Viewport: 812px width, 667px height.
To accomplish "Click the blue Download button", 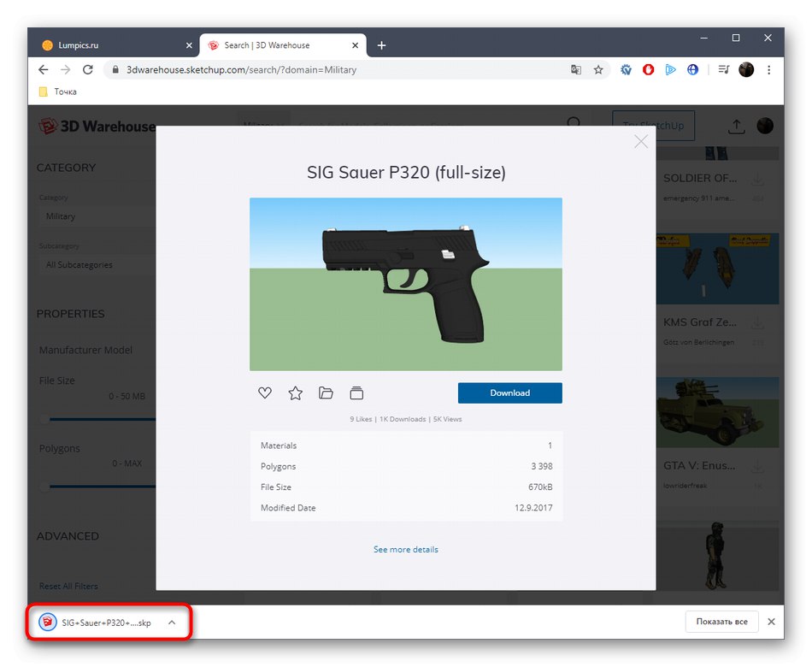I will 510,393.
